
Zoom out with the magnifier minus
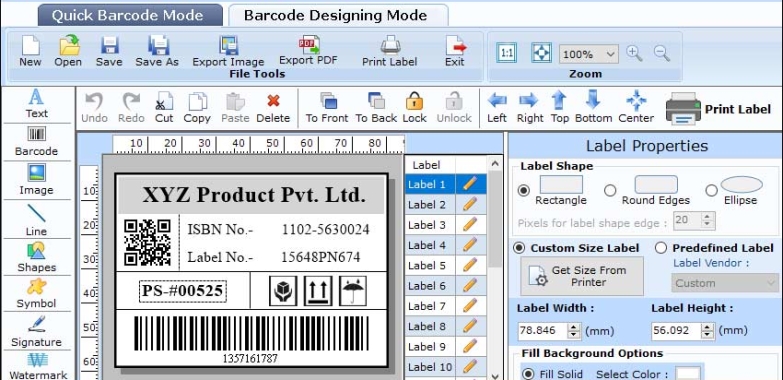click(662, 53)
